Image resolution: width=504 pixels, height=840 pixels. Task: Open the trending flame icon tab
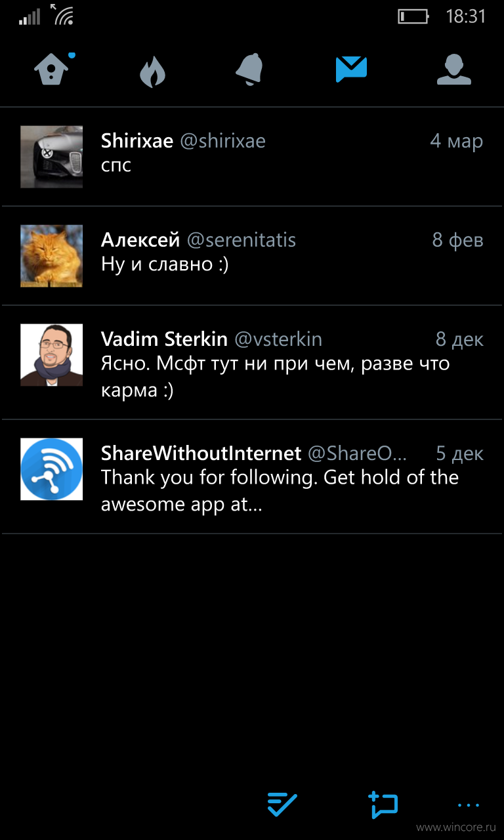[152, 70]
